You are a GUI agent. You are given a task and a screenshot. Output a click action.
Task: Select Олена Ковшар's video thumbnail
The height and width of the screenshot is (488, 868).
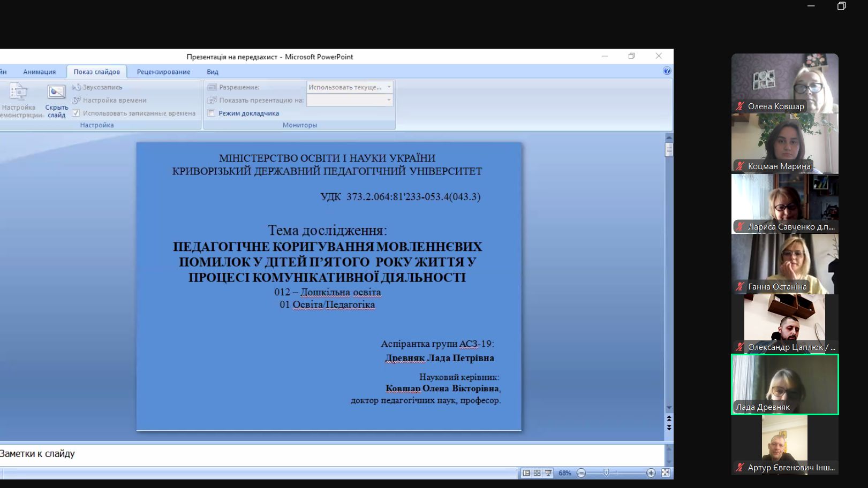784,83
